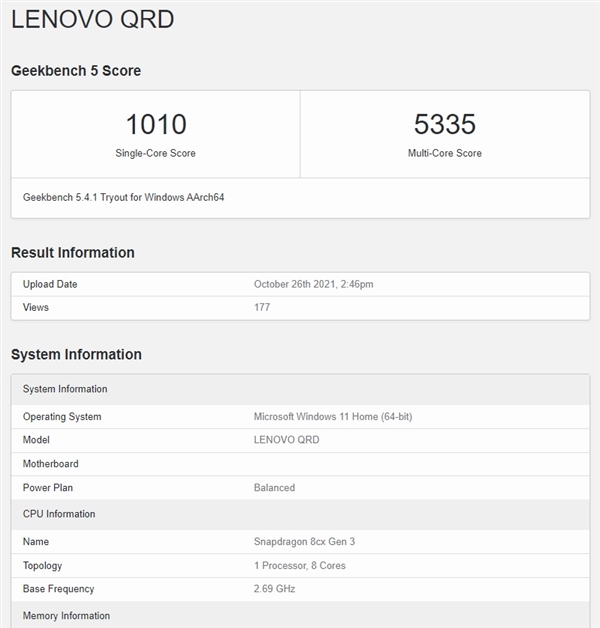The width and height of the screenshot is (600, 628).
Task: Click the Geekbench 5.4.1 Tryout version text
Action: [123, 197]
